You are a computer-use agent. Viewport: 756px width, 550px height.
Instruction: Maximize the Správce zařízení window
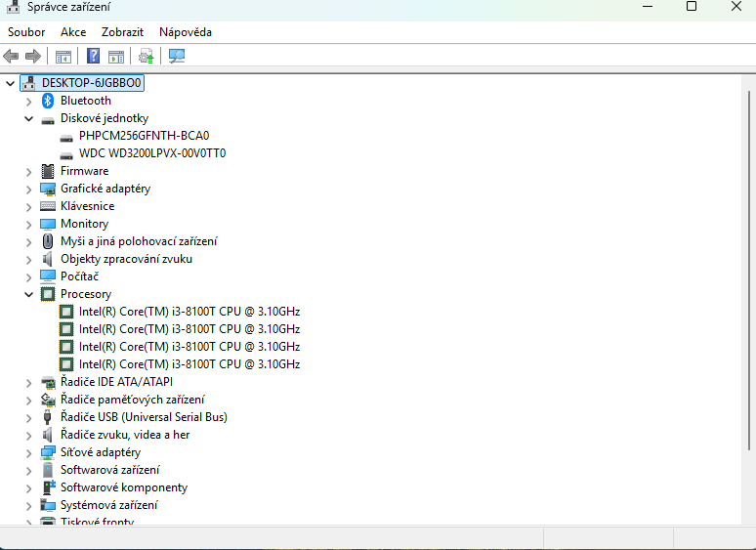[692, 6]
